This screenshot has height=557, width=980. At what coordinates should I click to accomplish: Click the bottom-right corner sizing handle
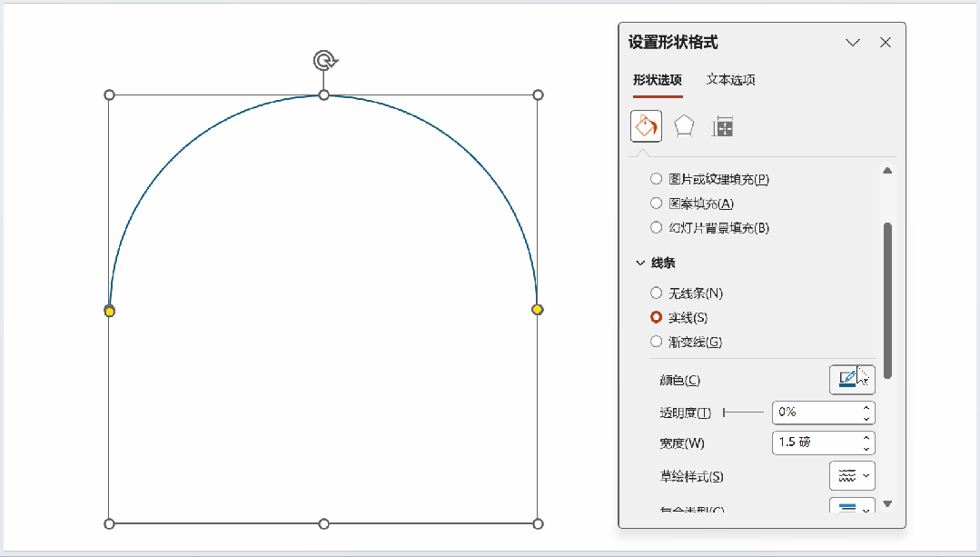click(538, 524)
